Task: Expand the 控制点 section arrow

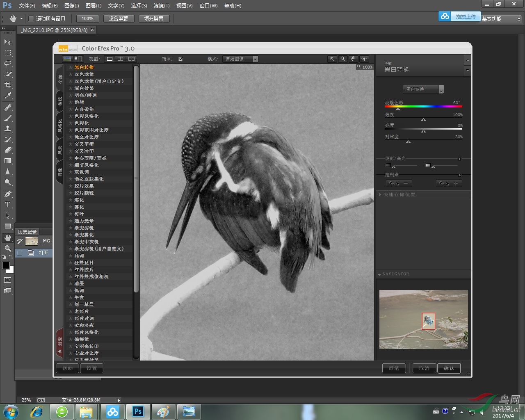Action: click(x=460, y=175)
